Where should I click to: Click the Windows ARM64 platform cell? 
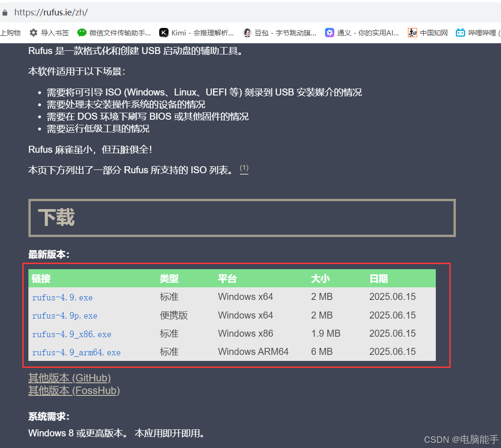(x=253, y=352)
